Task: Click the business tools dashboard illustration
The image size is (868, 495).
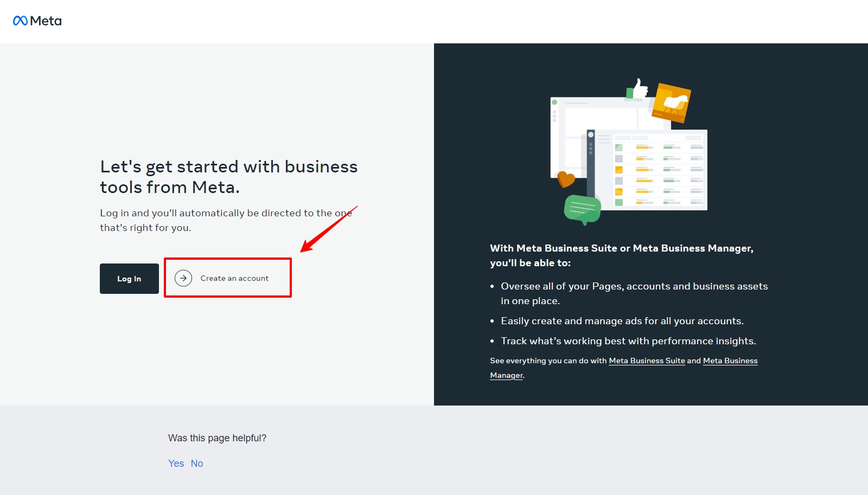Action: [629, 152]
